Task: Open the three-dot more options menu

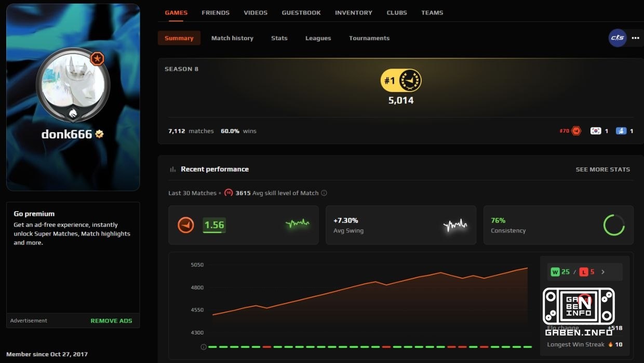Action: [x=635, y=38]
